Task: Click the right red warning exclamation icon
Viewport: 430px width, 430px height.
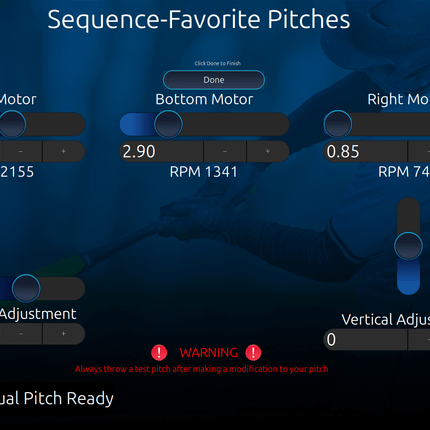Action: [253, 353]
